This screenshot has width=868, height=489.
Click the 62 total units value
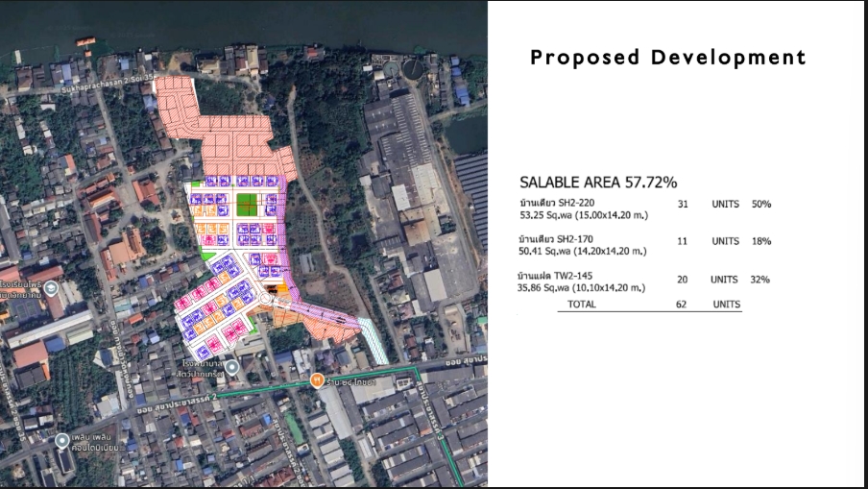click(x=682, y=304)
